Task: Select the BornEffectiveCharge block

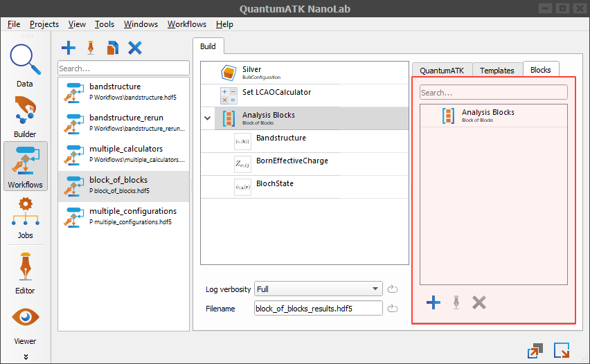Action: click(305, 164)
